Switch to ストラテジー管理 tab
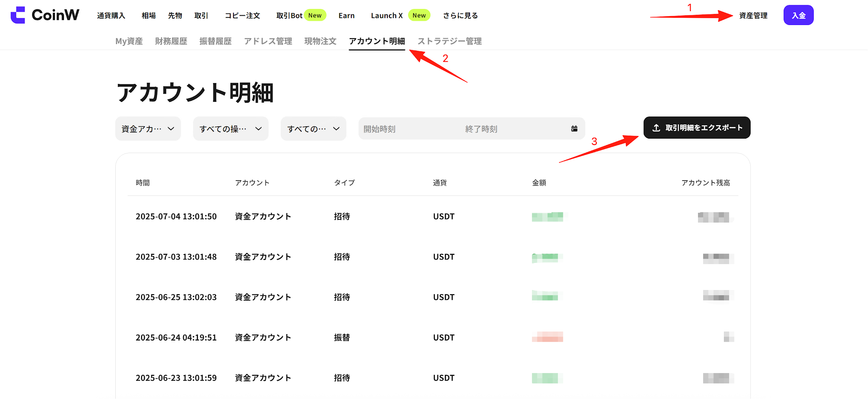Viewport: 868px width, 399px height. (x=450, y=41)
